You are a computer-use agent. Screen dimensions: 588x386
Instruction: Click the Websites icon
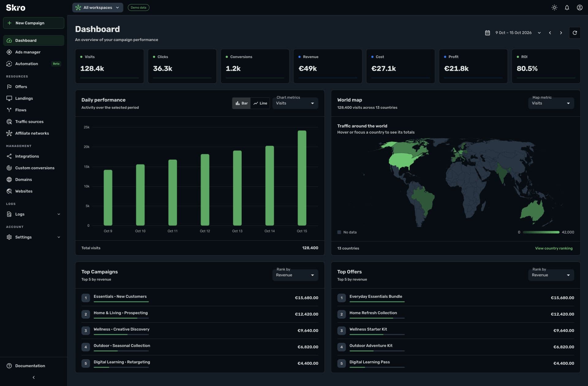click(x=9, y=191)
